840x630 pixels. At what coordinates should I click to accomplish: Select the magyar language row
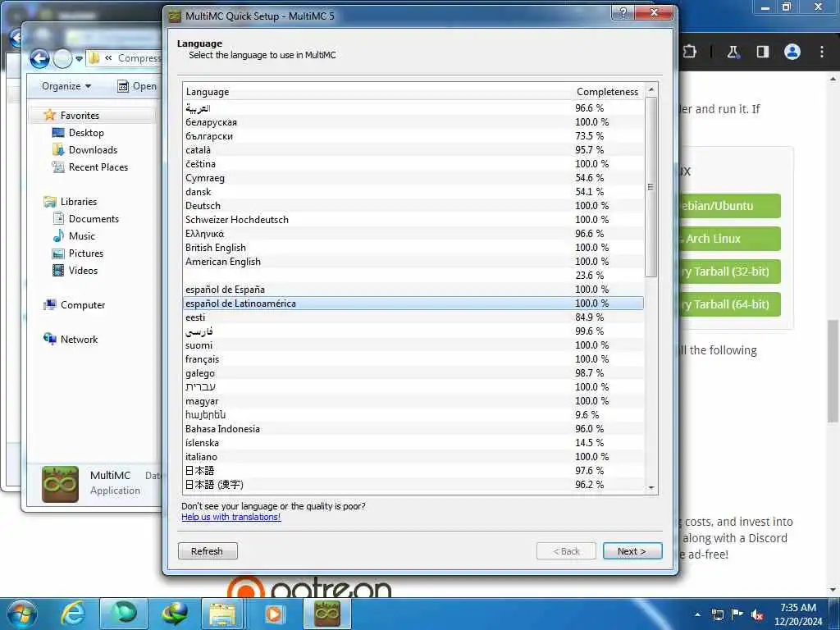click(x=413, y=400)
